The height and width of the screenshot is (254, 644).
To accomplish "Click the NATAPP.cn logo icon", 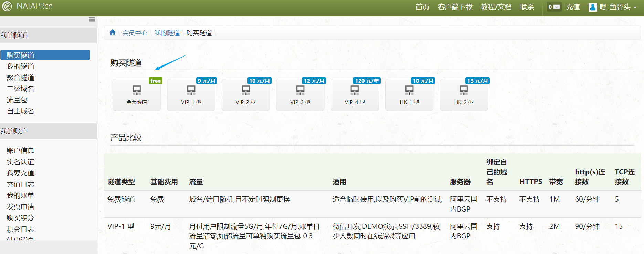I will 7,6.
